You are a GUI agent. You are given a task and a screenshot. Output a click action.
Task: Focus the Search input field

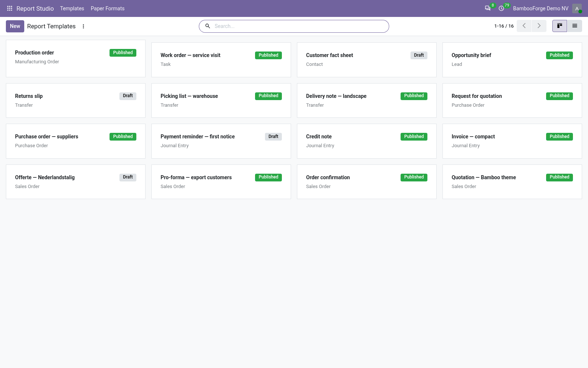[x=300, y=26]
